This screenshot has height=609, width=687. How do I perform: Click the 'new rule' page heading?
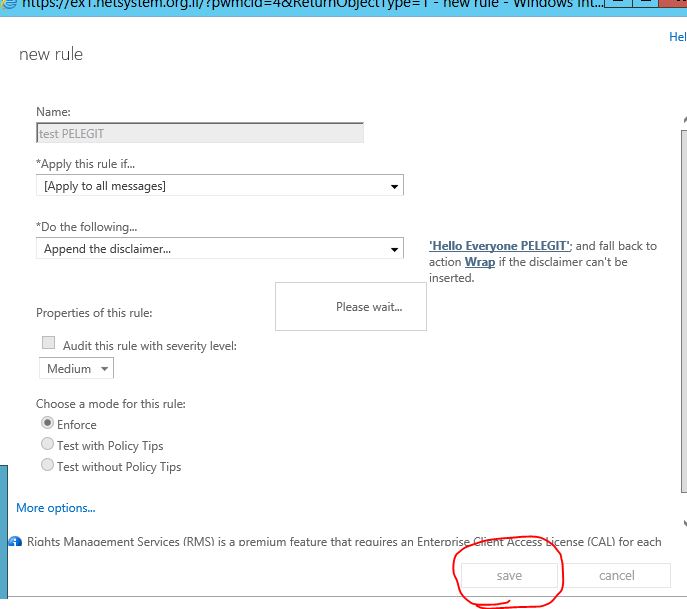(x=51, y=54)
